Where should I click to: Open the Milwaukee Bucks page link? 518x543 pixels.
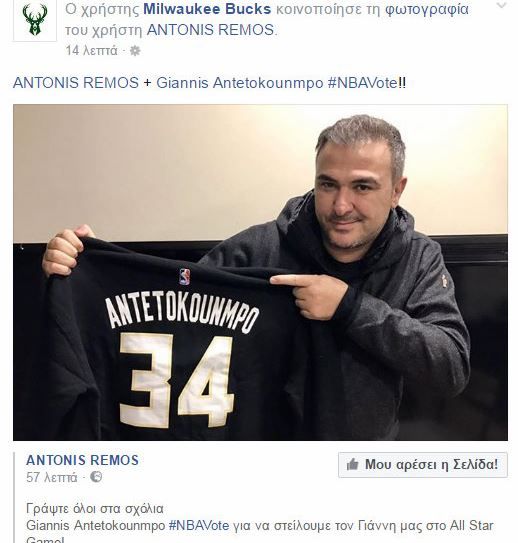click(x=207, y=9)
